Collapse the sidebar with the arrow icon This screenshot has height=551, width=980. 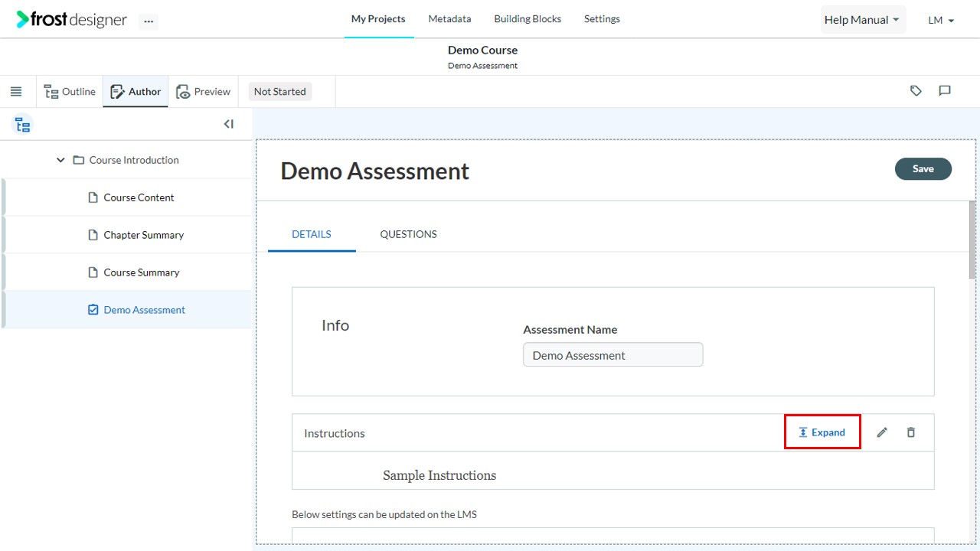228,124
